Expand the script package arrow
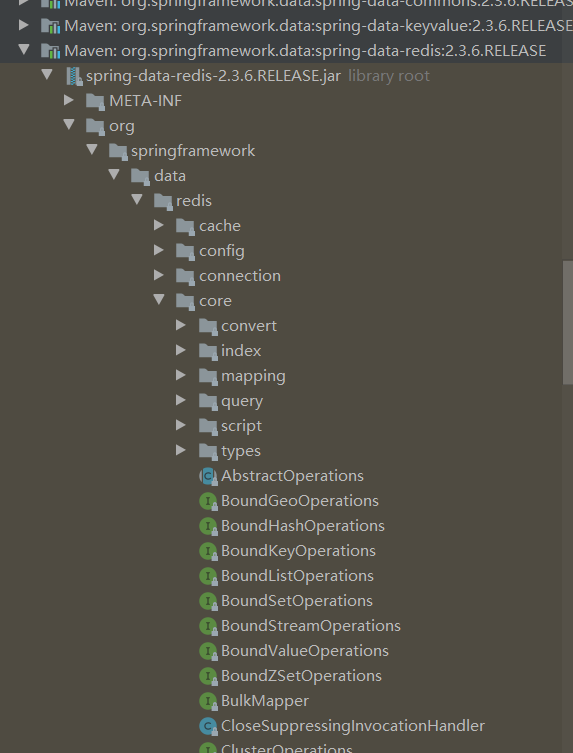The width and height of the screenshot is (573, 753). pos(181,425)
